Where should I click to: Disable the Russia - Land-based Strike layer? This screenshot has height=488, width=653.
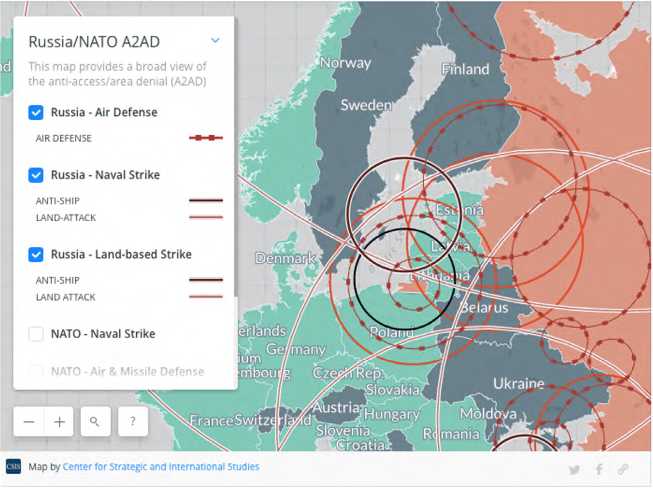tap(36, 255)
